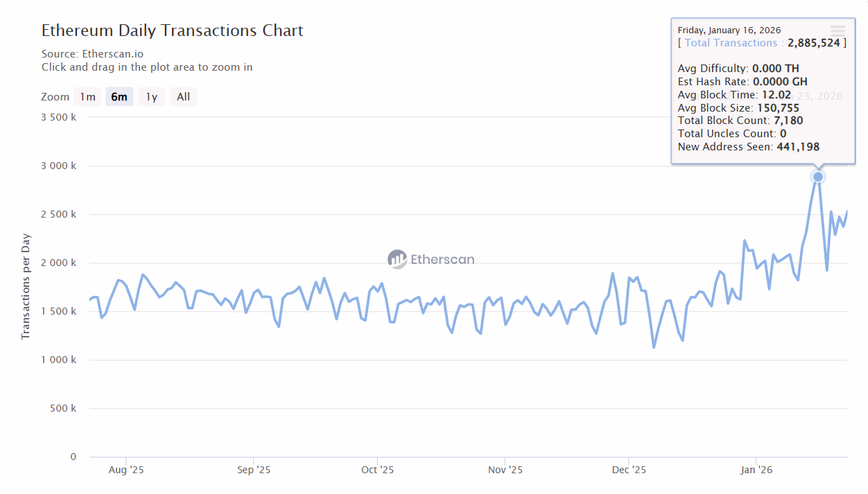Click the Etherscan watermark logo icon
The height and width of the screenshot is (494, 868).
pos(397,259)
